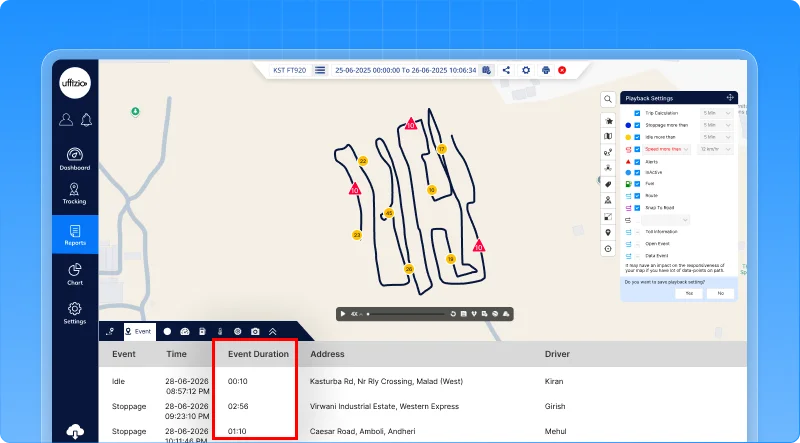
Task: Open notifications with the bell icon
Action: coord(86,119)
